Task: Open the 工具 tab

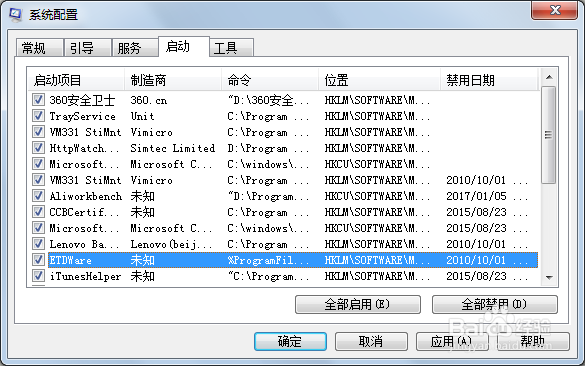Action: (x=231, y=48)
